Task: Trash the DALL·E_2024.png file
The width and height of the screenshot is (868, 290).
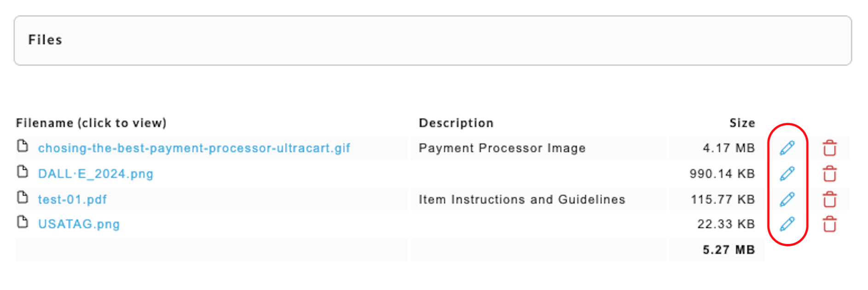Action: pyautogui.click(x=829, y=174)
